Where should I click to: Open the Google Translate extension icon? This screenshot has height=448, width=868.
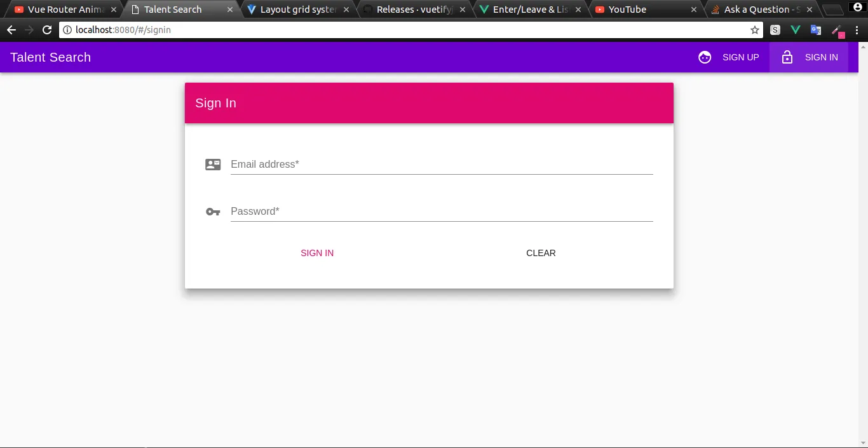[x=816, y=30]
